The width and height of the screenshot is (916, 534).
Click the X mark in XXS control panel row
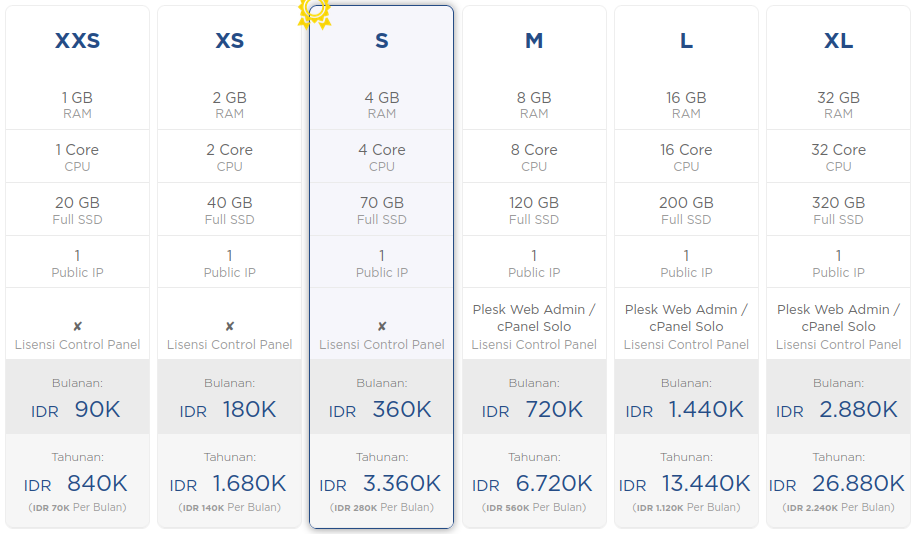77,326
